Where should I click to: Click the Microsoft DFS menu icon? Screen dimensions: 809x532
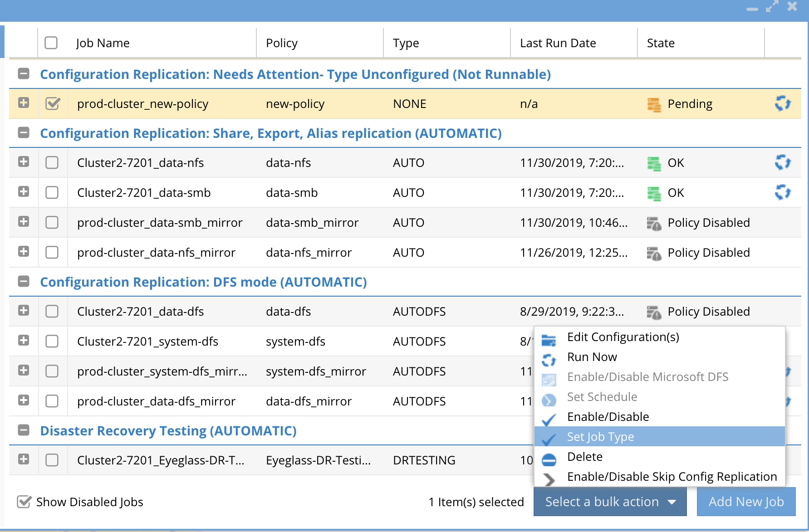pos(549,380)
